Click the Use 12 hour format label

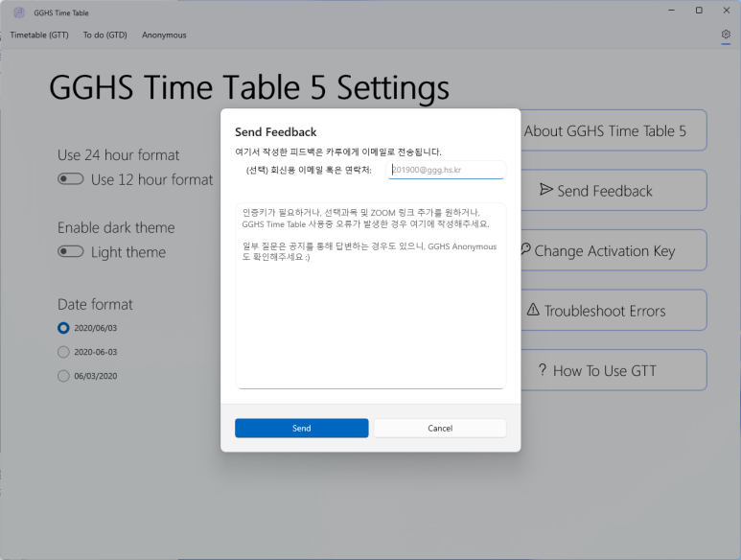151,179
